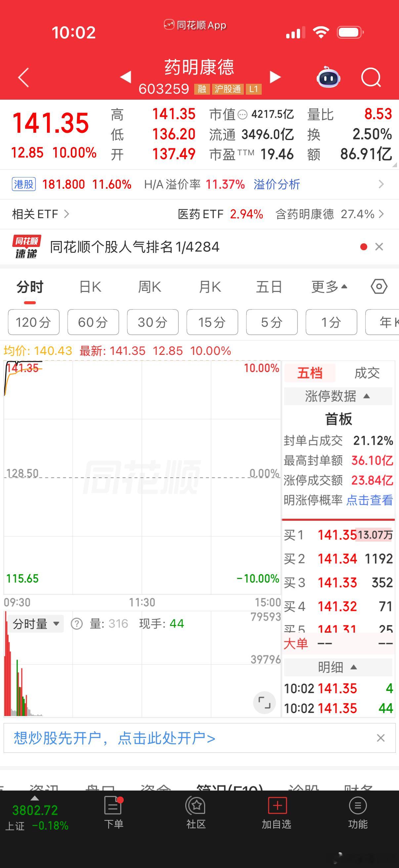Screen dimensions: 399x868
Task: Tap the 大单 large order row
Action: click(338, 644)
